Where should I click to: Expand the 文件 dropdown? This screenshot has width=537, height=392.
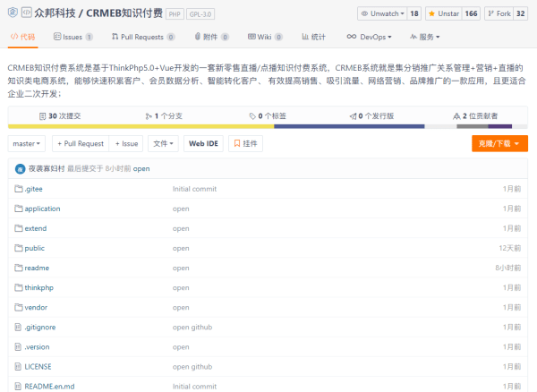click(163, 143)
